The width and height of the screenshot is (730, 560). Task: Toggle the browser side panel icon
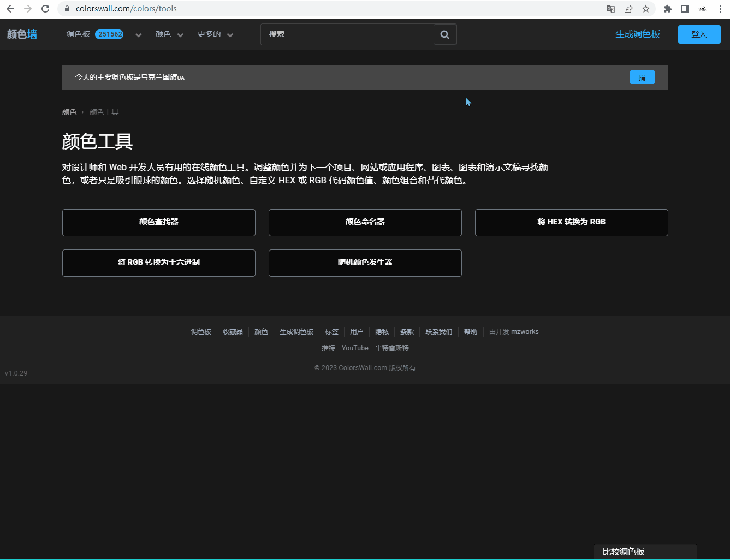[x=685, y=9]
